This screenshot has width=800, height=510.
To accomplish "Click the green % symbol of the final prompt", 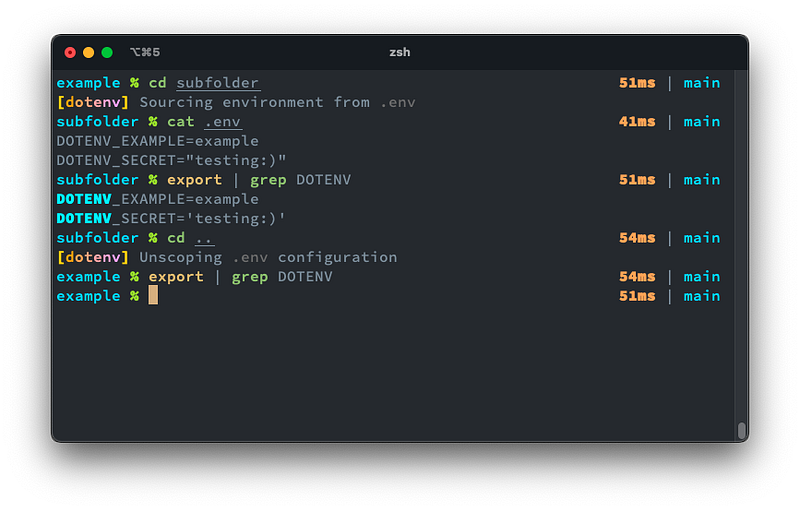I will [134, 296].
